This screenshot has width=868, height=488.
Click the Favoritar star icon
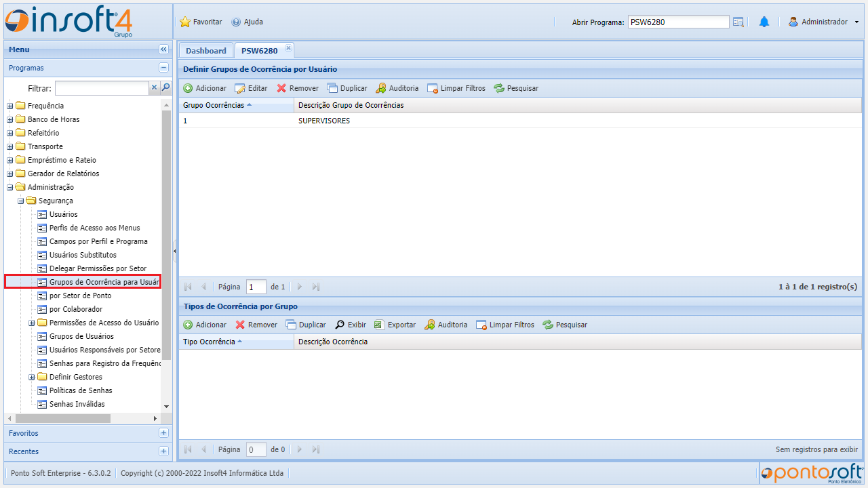(x=185, y=22)
